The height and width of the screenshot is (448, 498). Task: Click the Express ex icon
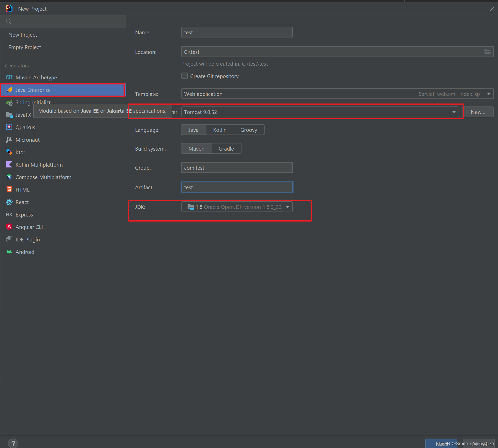point(9,214)
